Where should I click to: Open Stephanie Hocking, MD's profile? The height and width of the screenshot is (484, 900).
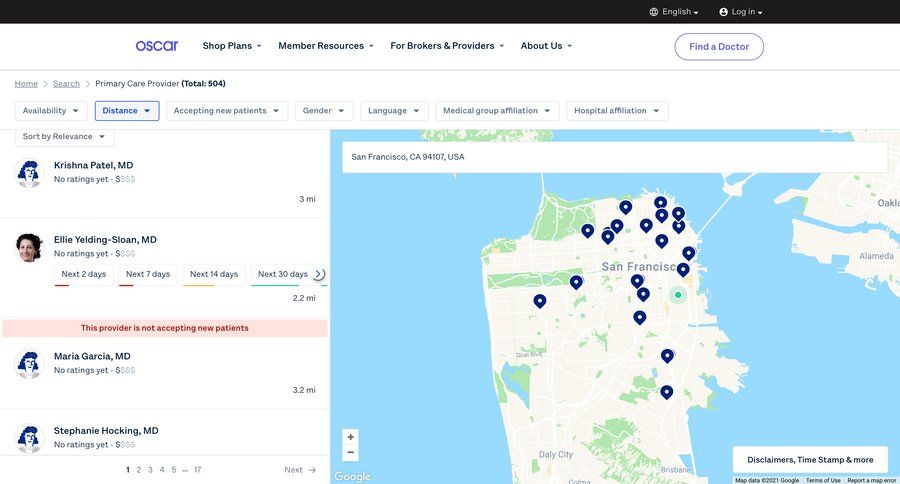106,431
